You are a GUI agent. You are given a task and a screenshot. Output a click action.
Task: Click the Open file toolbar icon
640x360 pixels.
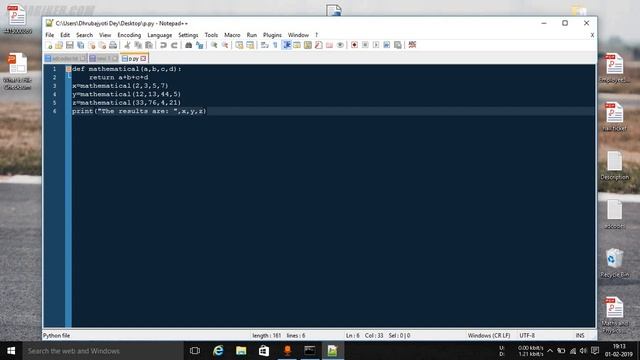tap(59, 45)
